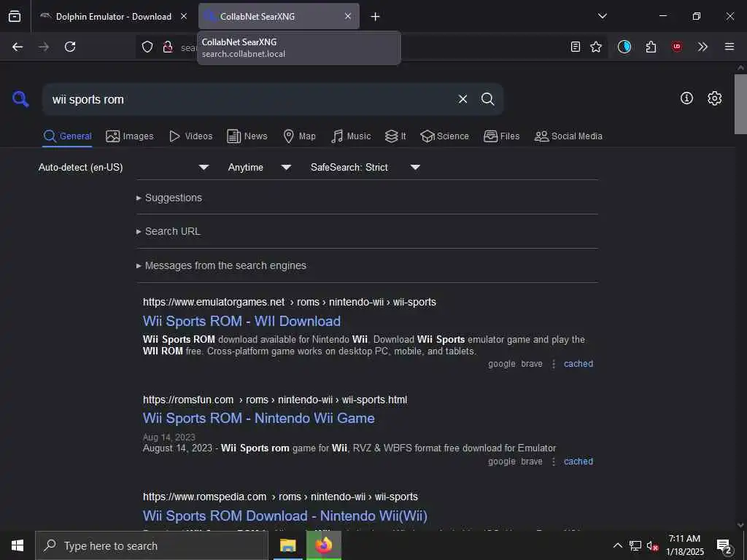
Task: Open the SafeSearch: Strict dropdown
Action: (x=365, y=167)
